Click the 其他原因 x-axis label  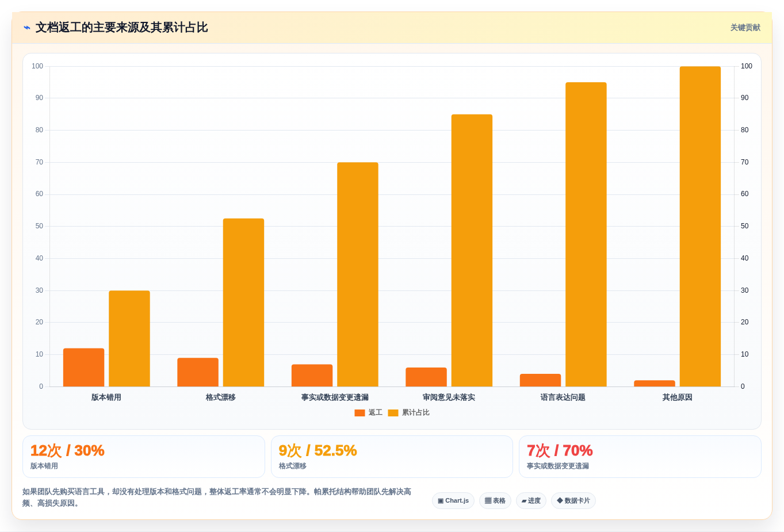[678, 397]
